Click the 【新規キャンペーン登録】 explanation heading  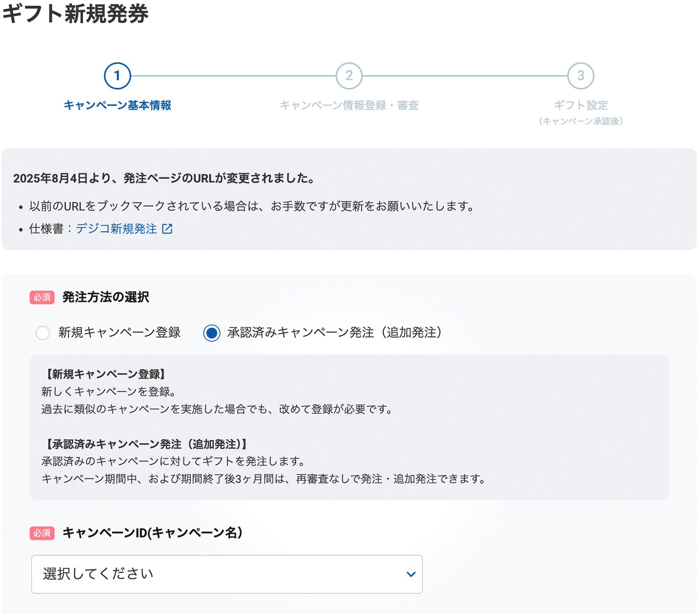tap(105, 374)
